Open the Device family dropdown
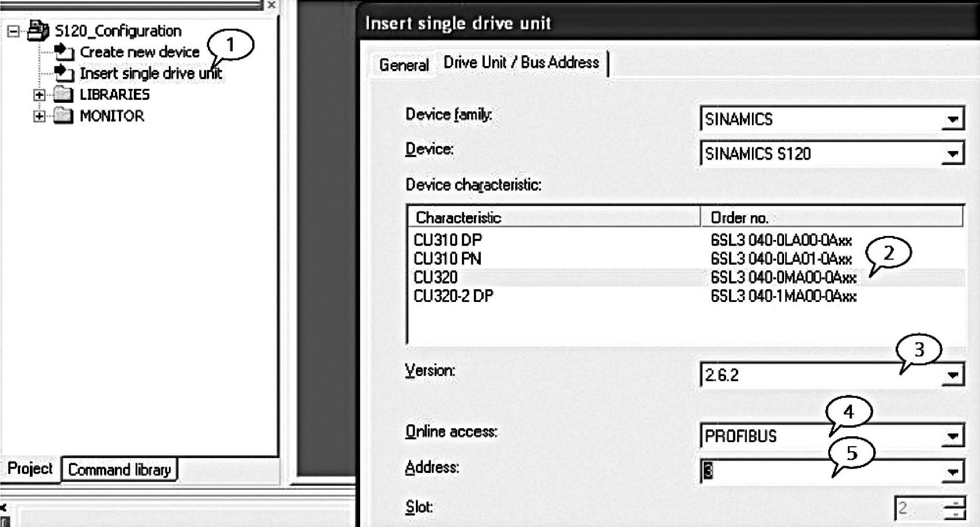The image size is (980, 527). tap(953, 119)
